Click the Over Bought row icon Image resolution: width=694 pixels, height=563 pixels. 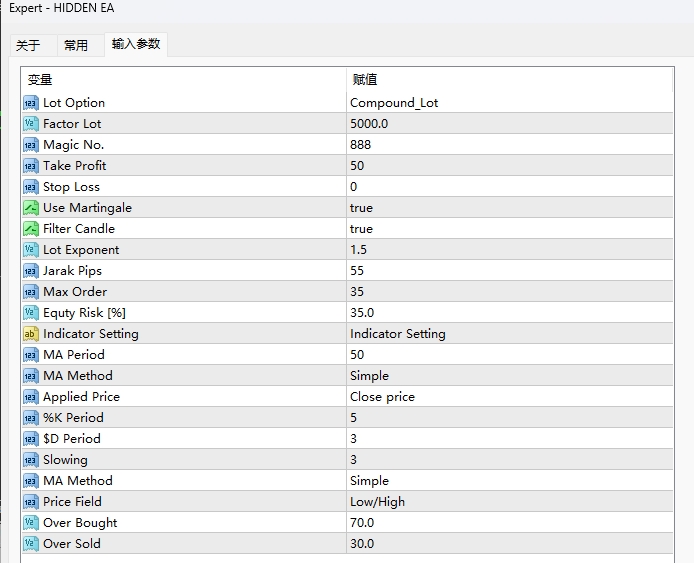click(x=31, y=523)
